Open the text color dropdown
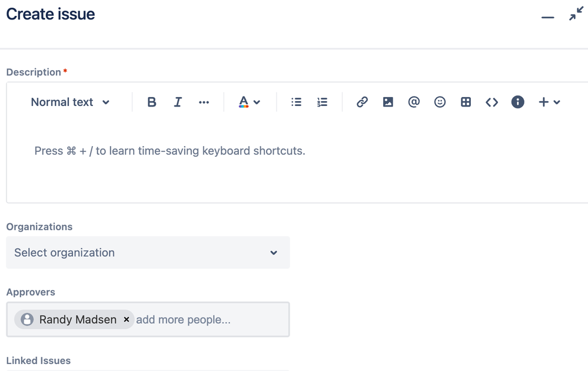The image size is (588, 371). coord(249,101)
